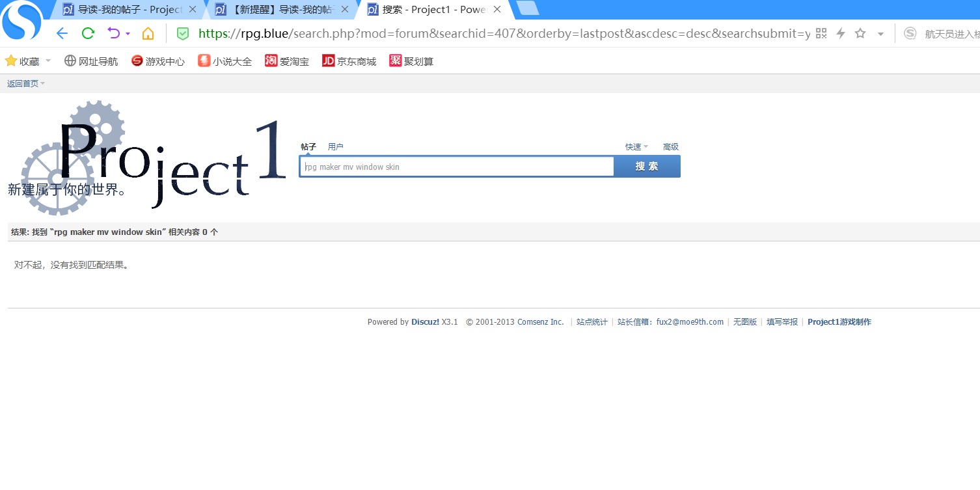Open the browser home page icon

tap(148, 34)
